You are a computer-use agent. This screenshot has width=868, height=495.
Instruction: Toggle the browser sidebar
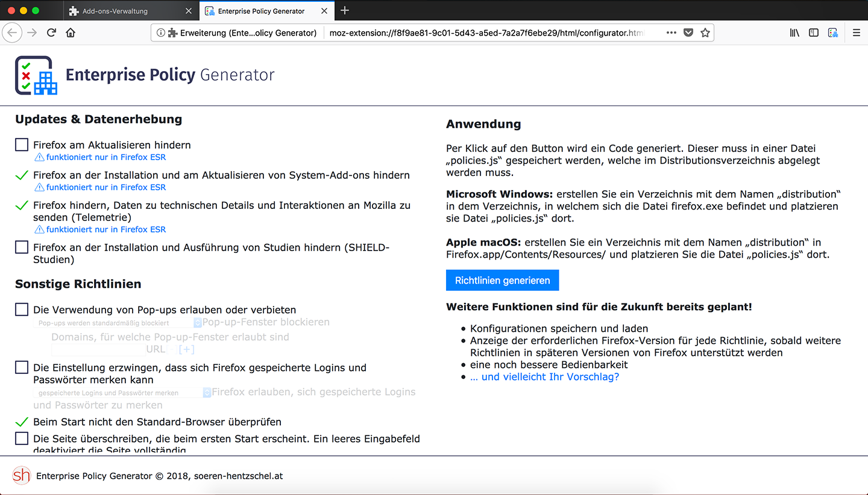[x=814, y=33]
